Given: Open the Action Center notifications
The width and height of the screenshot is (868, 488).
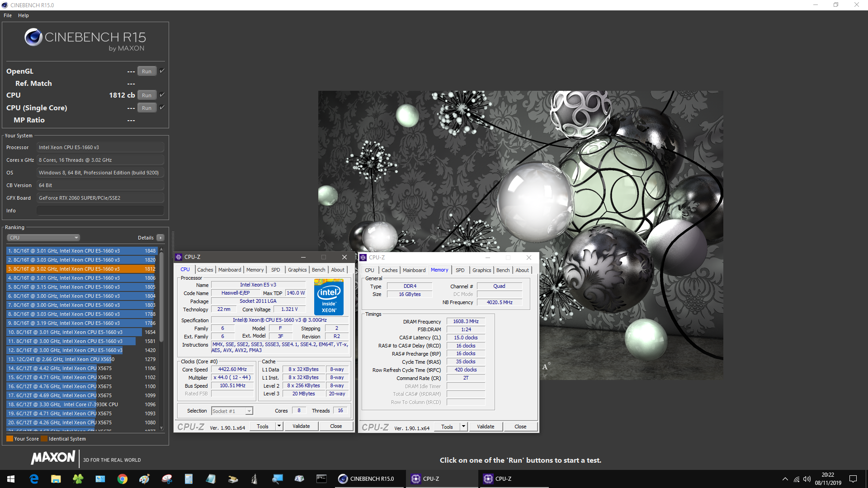Looking at the screenshot, I should pos(853,479).
